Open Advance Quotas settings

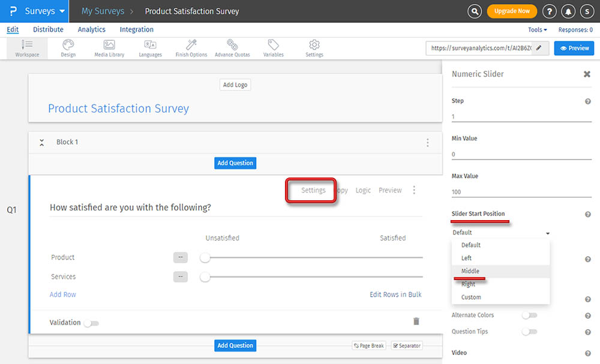click(232, 48)
